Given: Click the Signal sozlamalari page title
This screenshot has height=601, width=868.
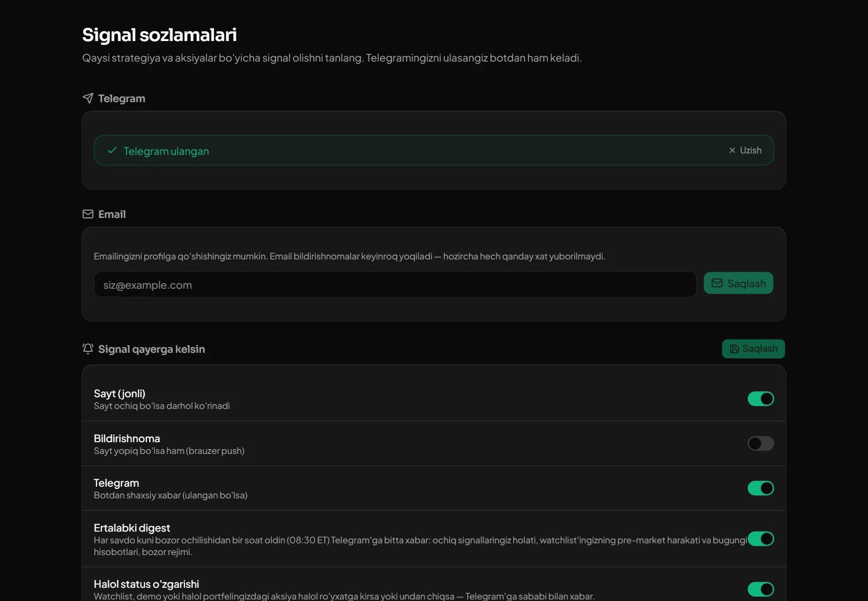Looking at the screenshot, I should 159,35.
